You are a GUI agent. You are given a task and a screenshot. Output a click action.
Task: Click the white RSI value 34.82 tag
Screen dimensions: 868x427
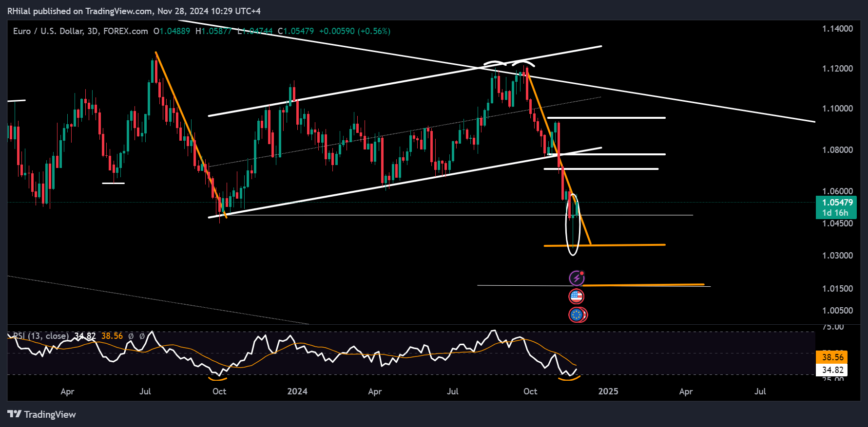click(x=833, y=370)
